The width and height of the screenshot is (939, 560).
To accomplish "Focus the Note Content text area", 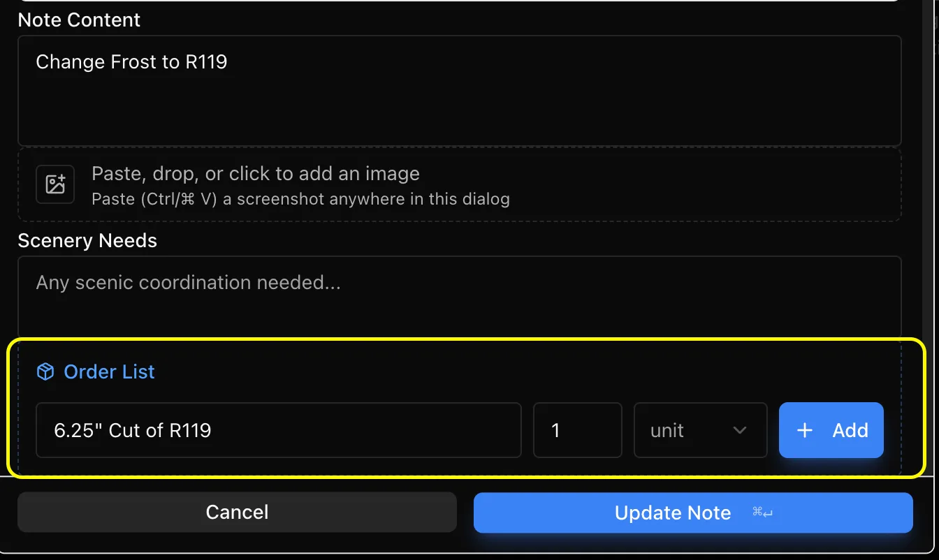I will 460,91.
